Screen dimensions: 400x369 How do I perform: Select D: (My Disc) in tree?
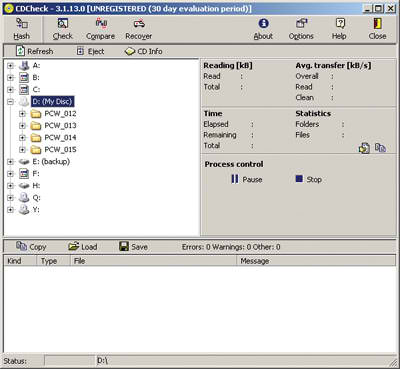click(52, 101)
